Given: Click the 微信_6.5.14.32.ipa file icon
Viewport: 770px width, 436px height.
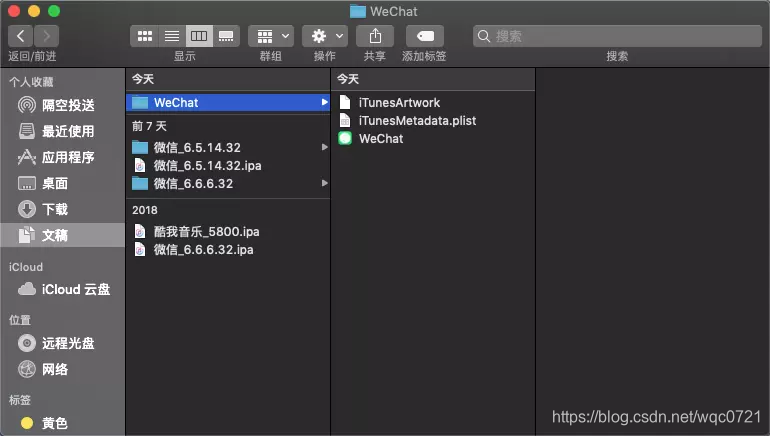Looking at the screenshot, I should pyautogui.click(x=140, y=165).
